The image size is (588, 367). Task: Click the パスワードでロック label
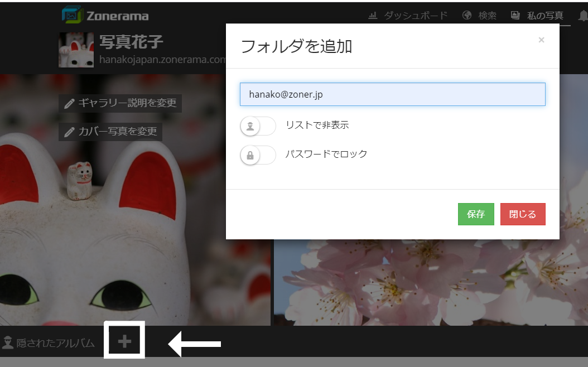pos(326,154)
